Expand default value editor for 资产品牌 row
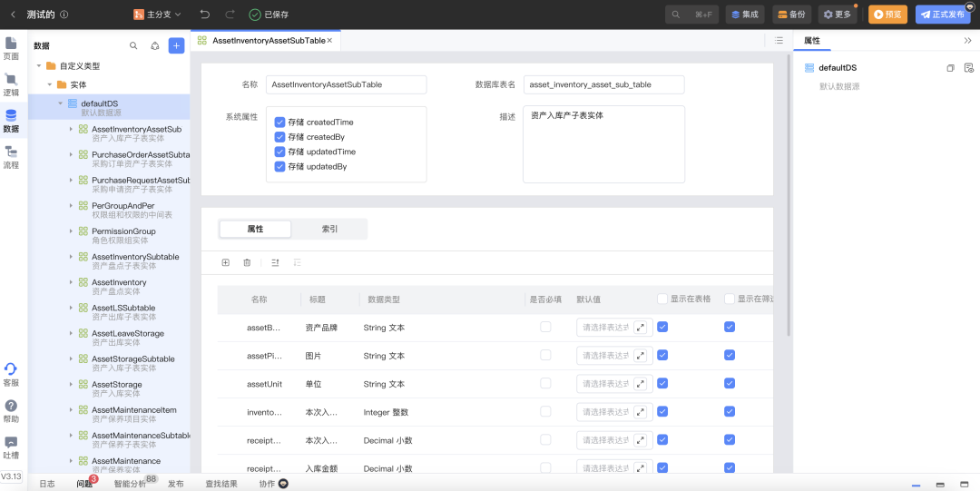This screenshot has width=980, height=491. tap(640, 327)
